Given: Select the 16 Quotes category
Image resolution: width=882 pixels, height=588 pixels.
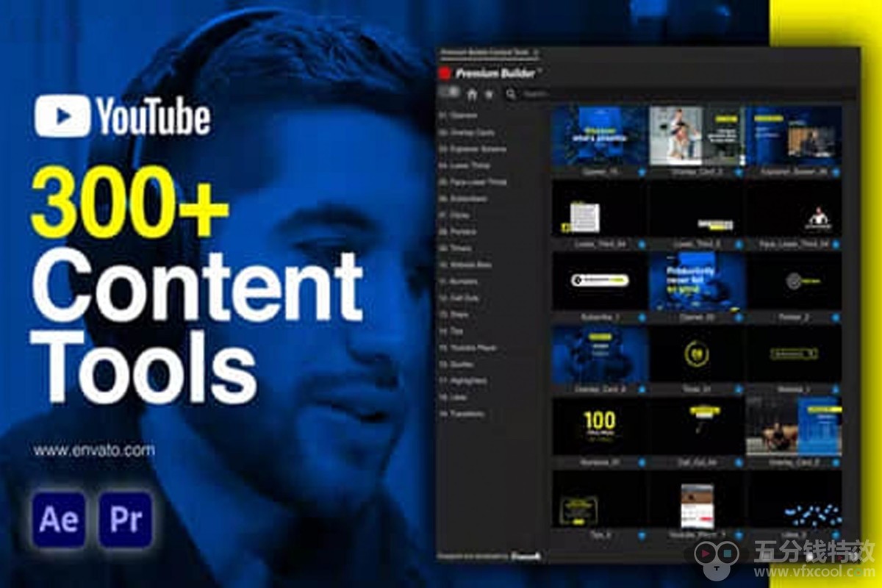Looking at the screenshot, I should tap(456, 364).
